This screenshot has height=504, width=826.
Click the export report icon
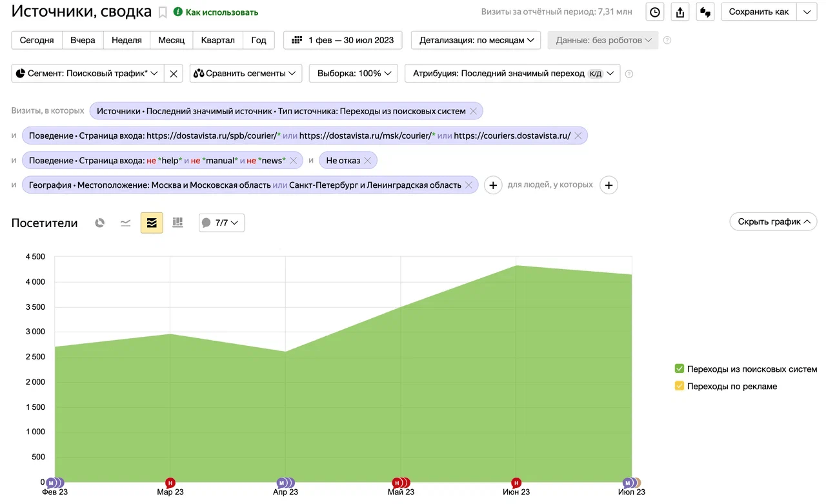[680, 12]
